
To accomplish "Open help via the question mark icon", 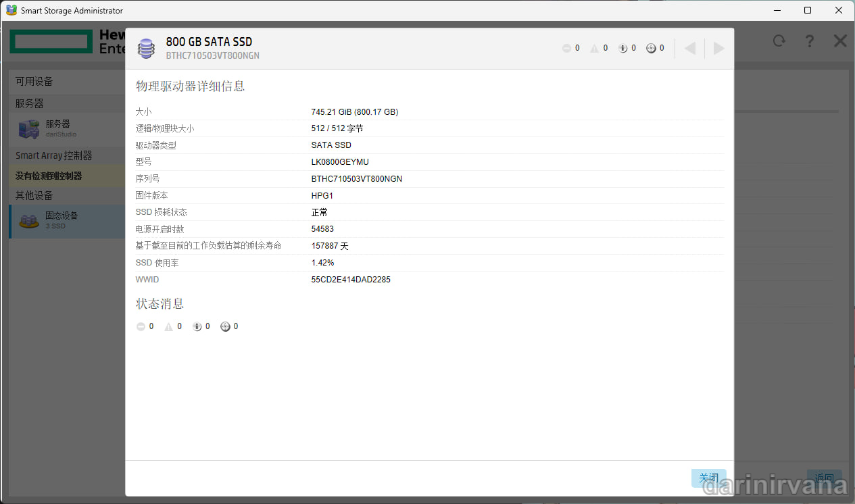I will 809,41.
